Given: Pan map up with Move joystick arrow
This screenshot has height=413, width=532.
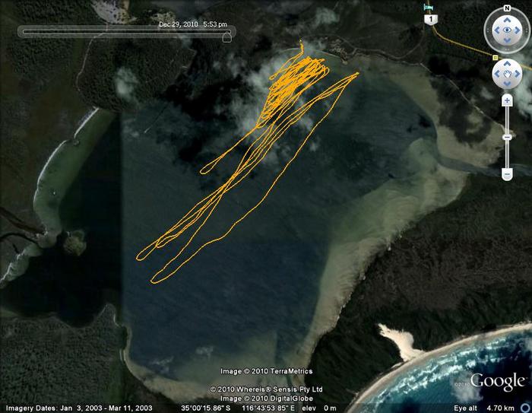Looking at the screenshot, I should tap(506, 65).
